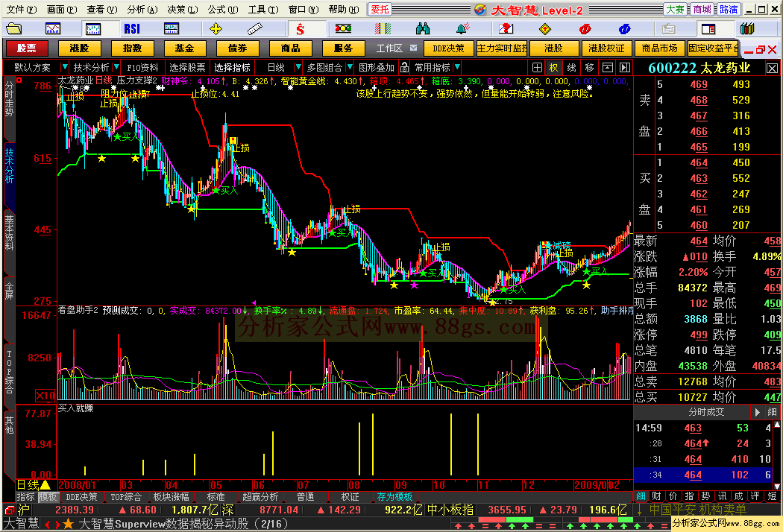Click the 2008/01 timeline label
783x532 pixels.
coord(77,485)
